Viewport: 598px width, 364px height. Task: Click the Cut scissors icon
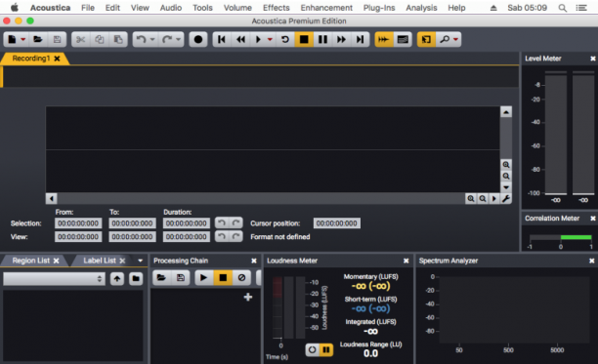click(x=80, y=39)
